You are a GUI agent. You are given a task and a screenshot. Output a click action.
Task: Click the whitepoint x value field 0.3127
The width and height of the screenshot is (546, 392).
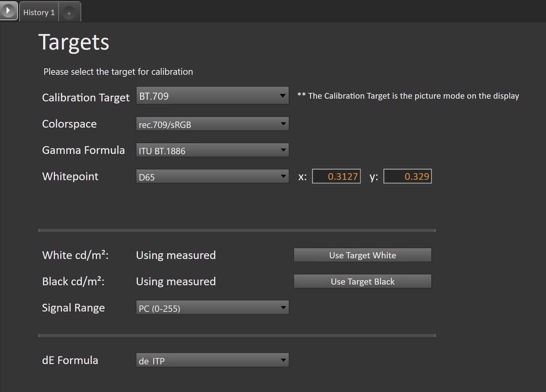click(336, 176)
